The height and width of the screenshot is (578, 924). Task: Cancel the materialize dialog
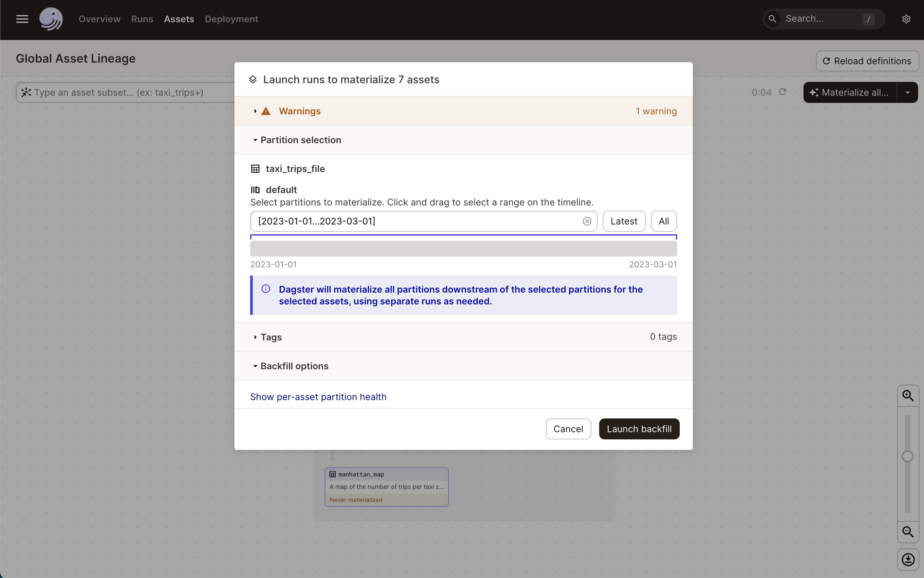[x=568, y=429]
